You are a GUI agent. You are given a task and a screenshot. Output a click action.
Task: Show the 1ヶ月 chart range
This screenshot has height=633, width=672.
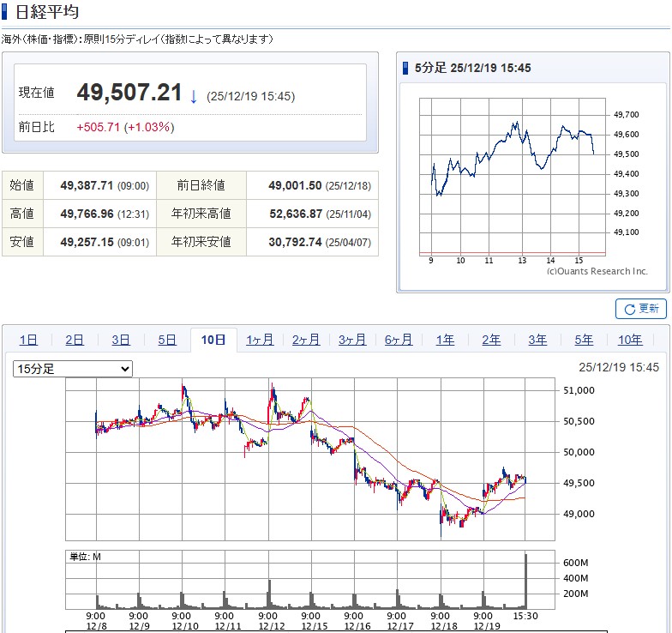coord(260,341)
